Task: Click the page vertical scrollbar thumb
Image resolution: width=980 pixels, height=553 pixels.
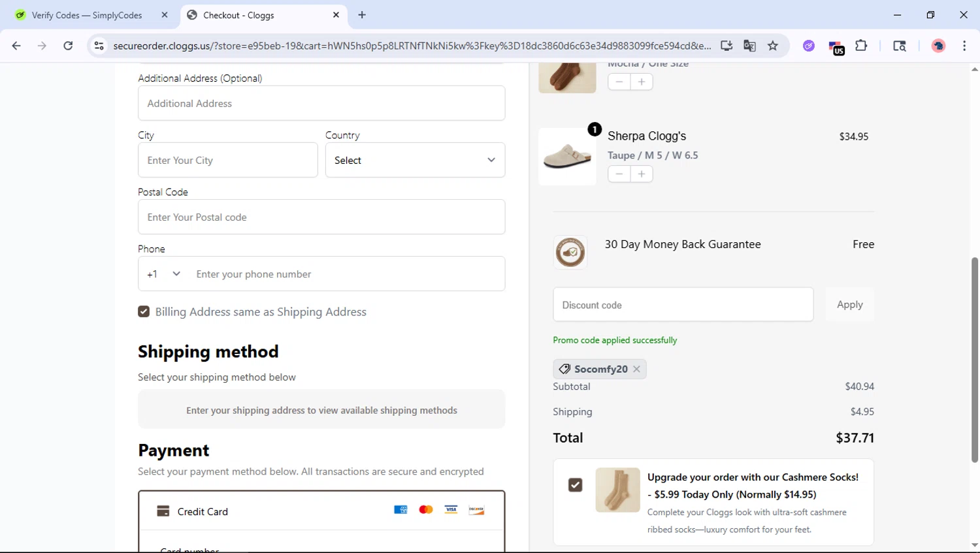Action: tap(975, 360)
